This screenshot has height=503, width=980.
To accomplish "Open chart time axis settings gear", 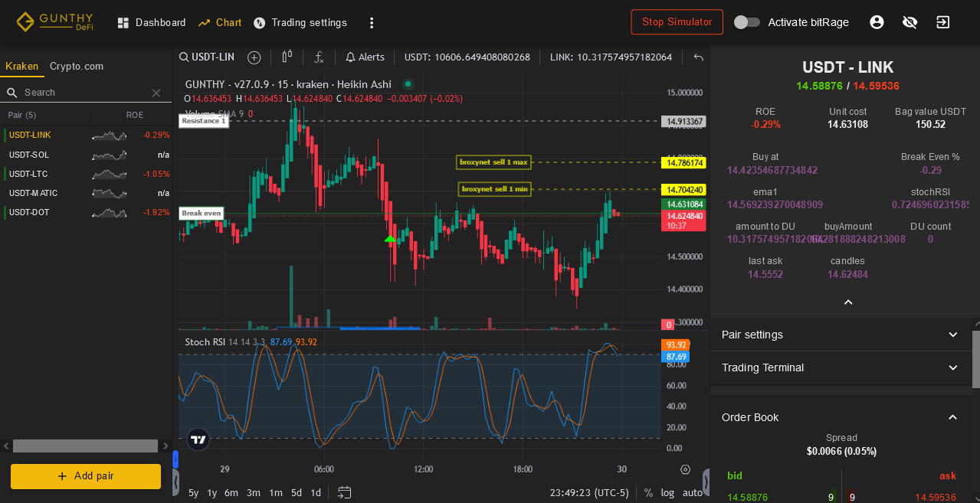I will click(685, 469).
